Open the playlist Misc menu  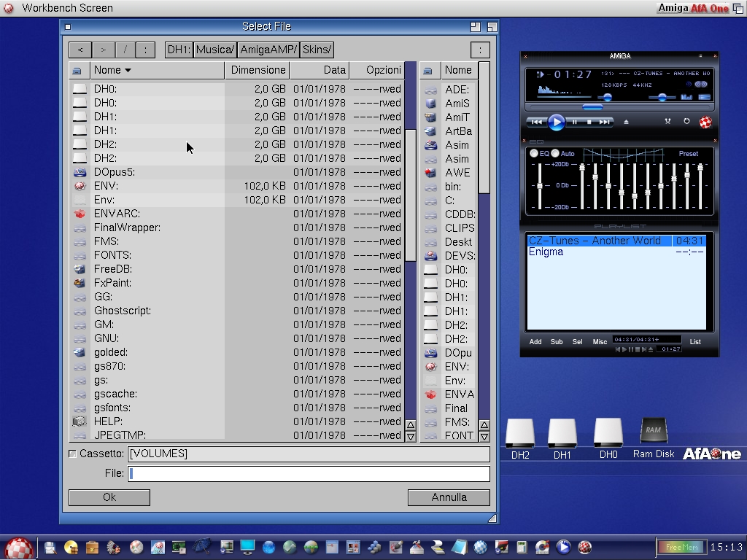click(x=600, y=342)
